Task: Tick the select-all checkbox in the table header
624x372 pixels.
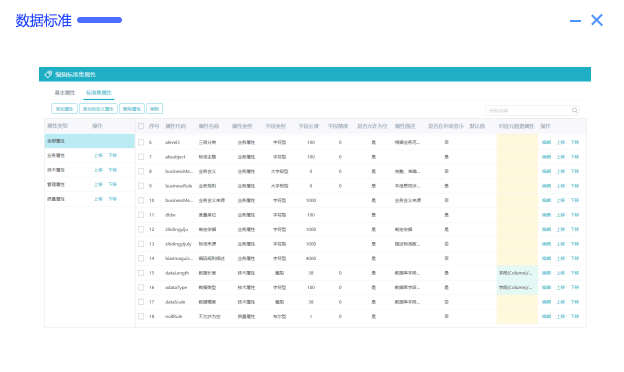Action: point(141,126)
